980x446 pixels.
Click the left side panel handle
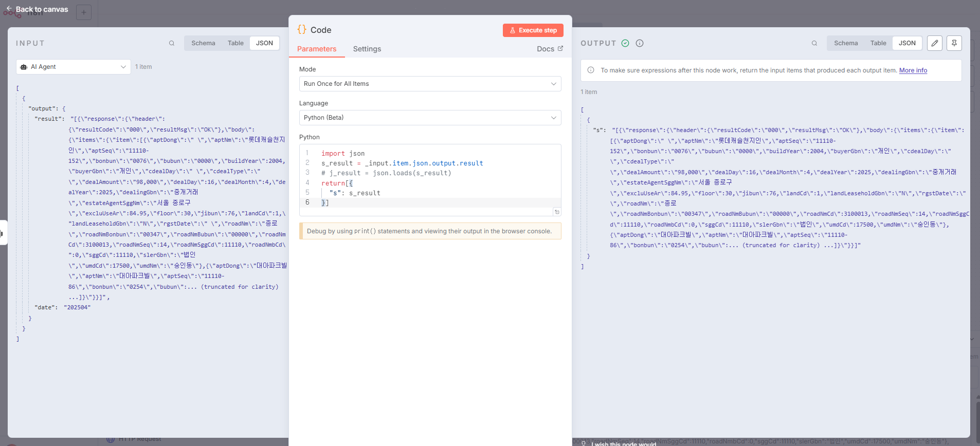(x=3, y=233)
